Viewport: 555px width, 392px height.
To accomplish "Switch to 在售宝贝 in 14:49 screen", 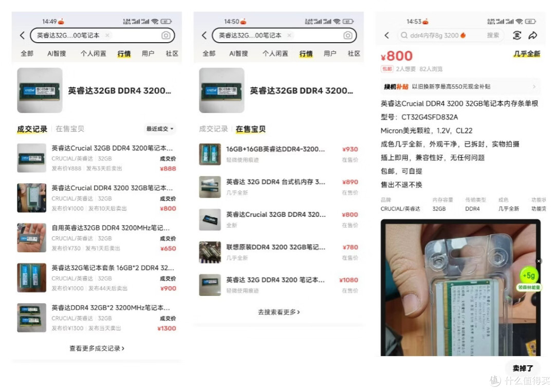I will click(70, 129).
